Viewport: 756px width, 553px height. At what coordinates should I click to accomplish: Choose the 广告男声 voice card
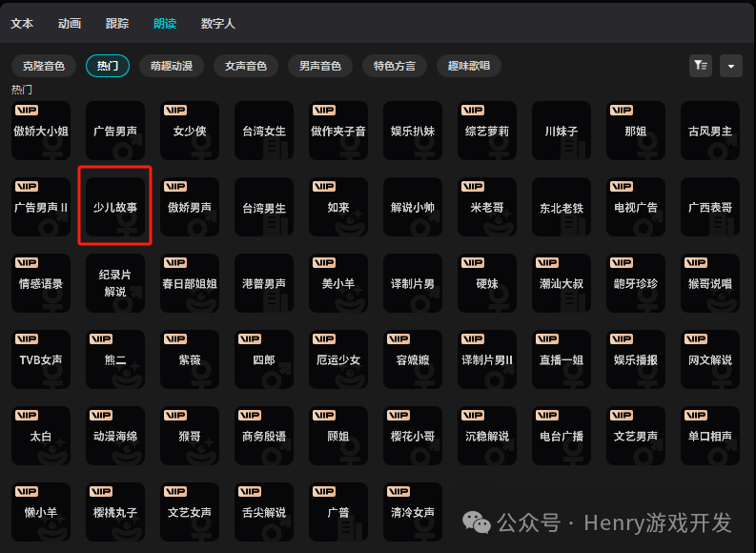[x=115, y=131]
